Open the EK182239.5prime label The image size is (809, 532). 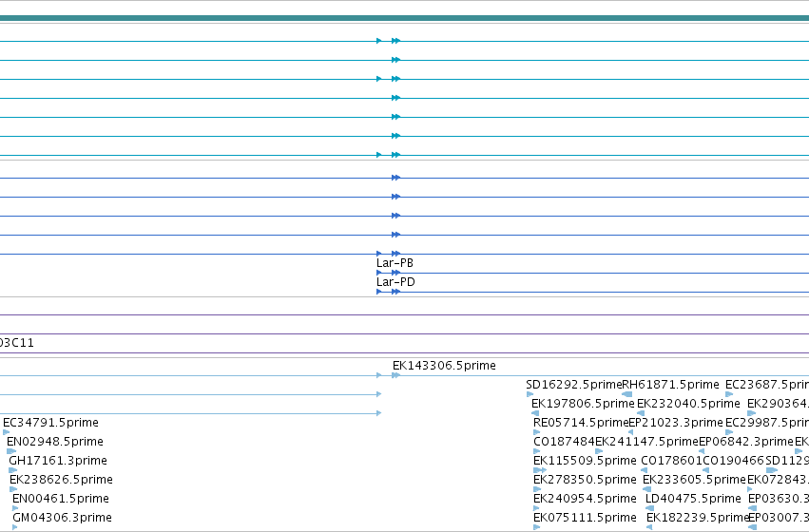coord(698,518)
